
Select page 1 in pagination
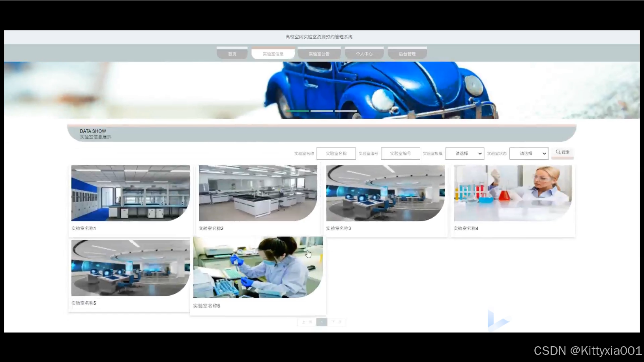point(322,322)
